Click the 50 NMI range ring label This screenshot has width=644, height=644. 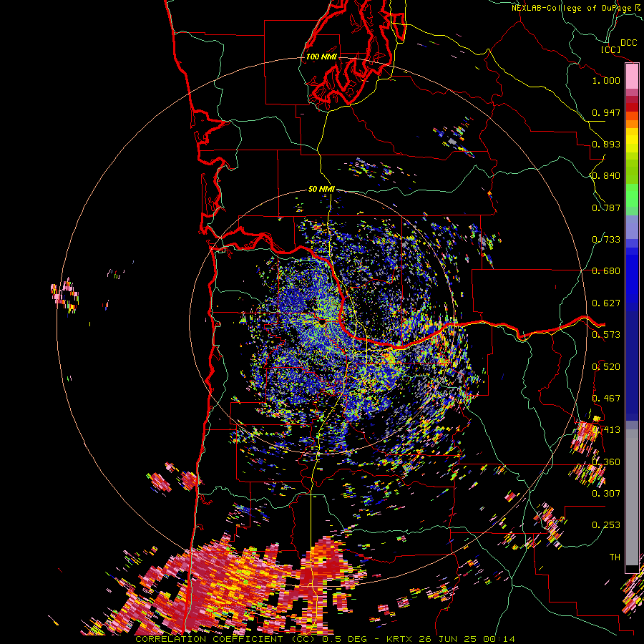tap(321, 190)
